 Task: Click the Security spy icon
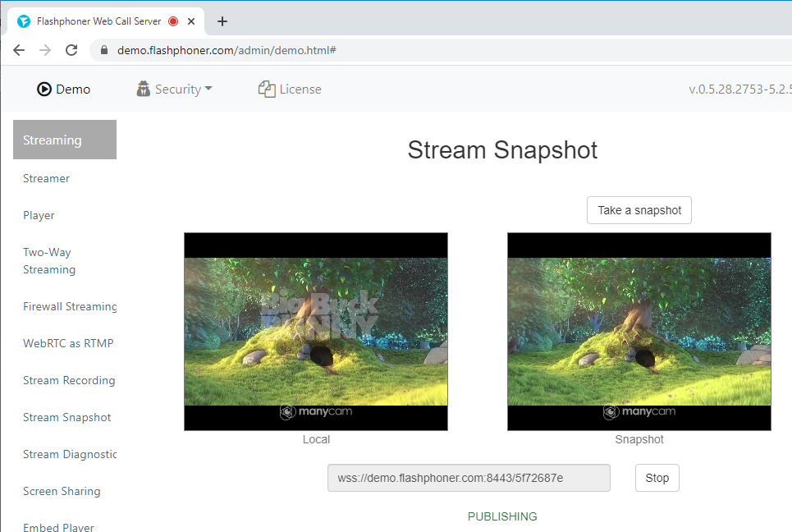(144, 89)
